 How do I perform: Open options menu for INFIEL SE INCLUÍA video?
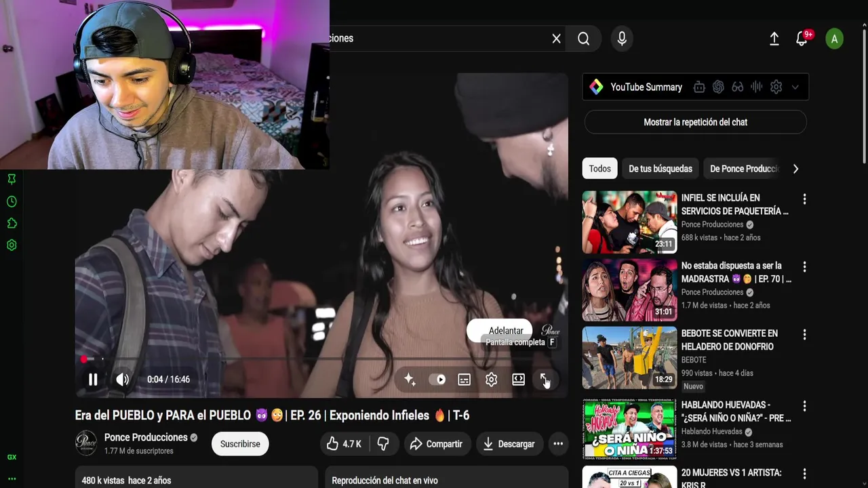tap(804, 199)
